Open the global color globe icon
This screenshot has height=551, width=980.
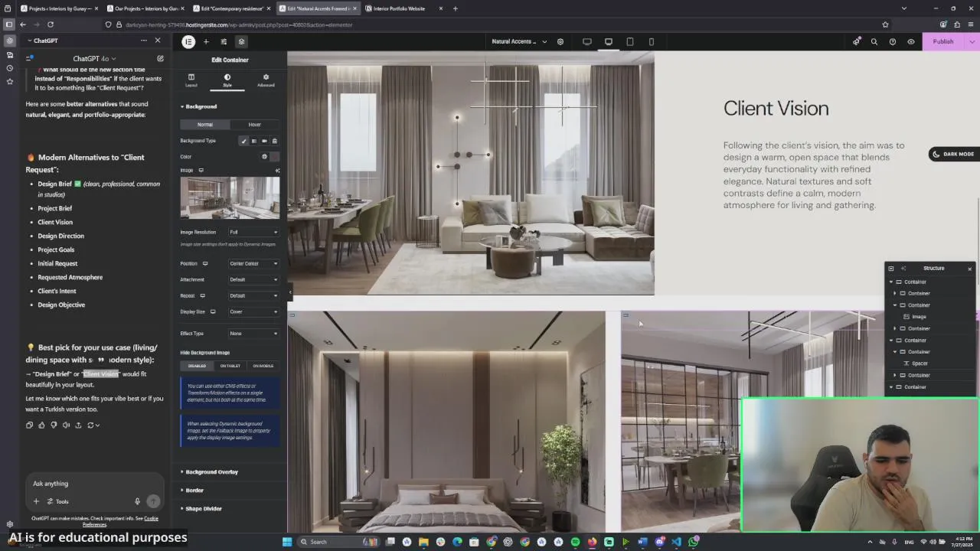(264, 157)
